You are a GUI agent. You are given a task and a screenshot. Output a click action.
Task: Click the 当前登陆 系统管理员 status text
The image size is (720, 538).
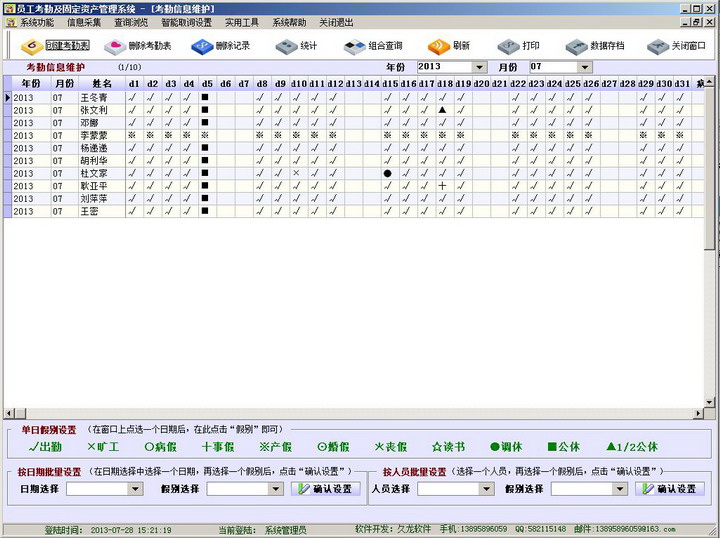pyautogui.click(x=263, y=530)
